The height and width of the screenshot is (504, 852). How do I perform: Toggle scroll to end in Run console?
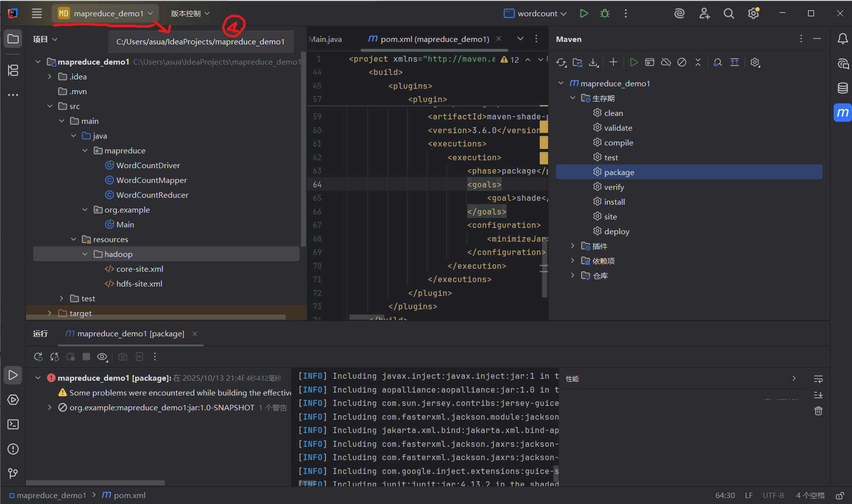[818, 395]
